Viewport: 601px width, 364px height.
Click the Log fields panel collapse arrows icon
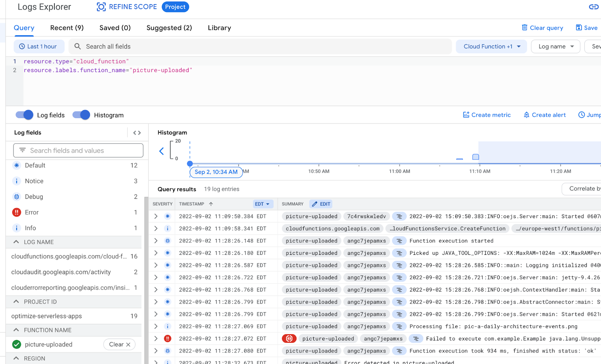point(137,133)
